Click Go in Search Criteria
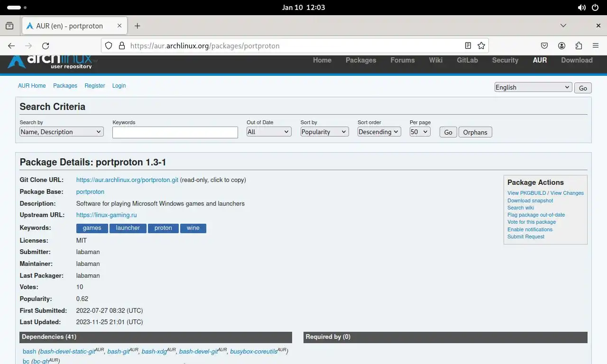 click(x=448, y=132)
